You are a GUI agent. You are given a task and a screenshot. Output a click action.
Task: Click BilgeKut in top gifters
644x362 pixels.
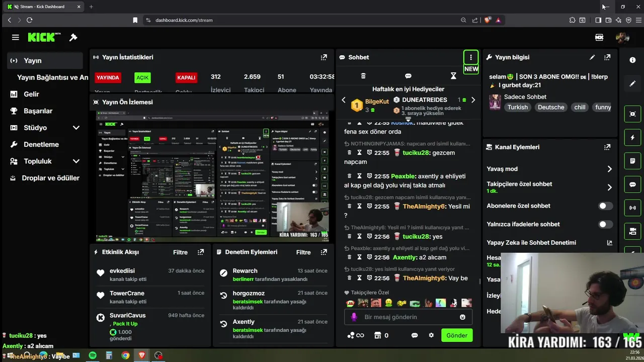(377, 102)
